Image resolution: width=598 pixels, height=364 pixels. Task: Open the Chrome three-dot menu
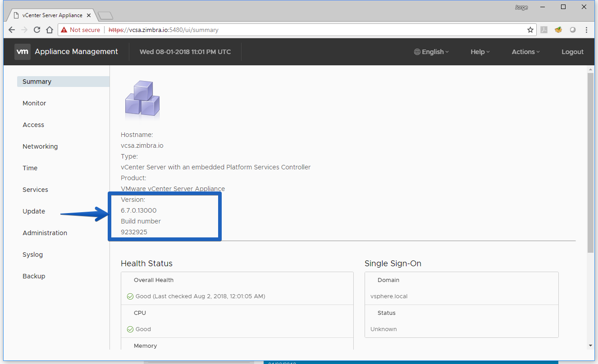586,30
